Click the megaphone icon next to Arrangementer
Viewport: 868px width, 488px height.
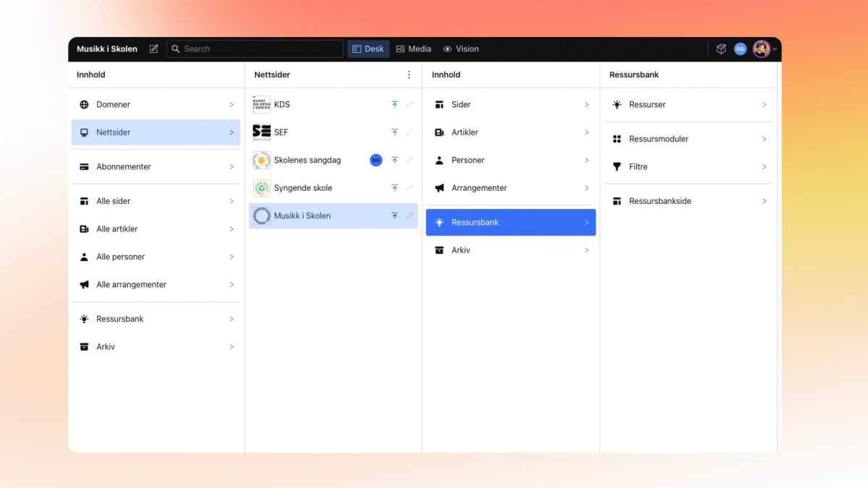tap(439, 188)
